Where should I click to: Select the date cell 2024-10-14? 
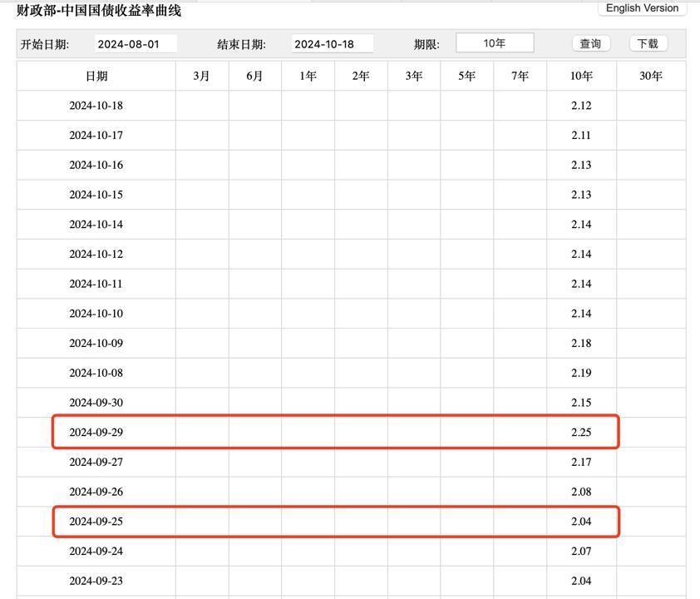tap(96, 225)
